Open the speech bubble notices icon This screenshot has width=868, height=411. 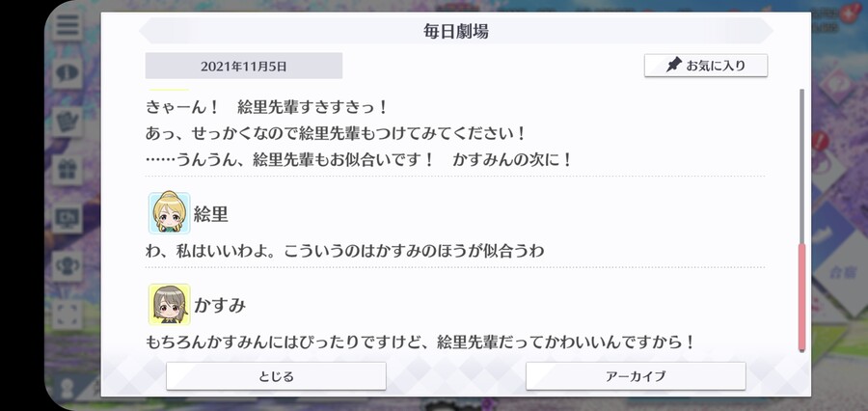(x=68, y=73)
